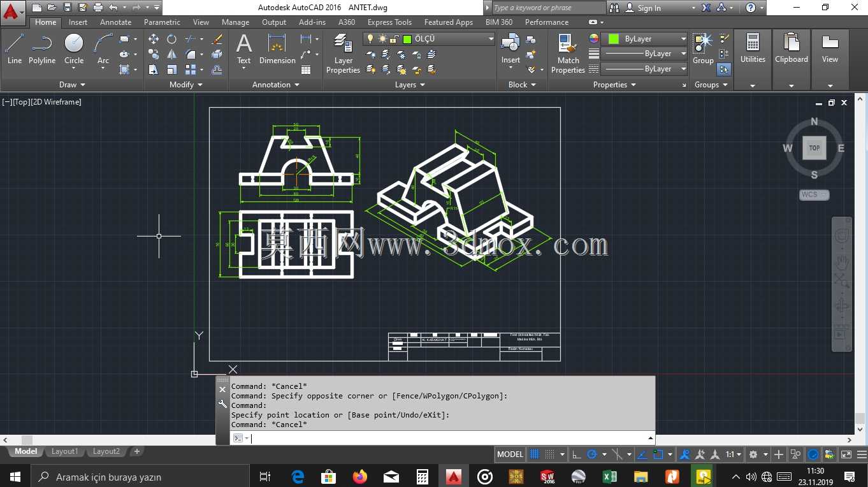Click in the command line input field
Image resolution: width=868 pixels, height=487 pixels.
coord(446,438)
